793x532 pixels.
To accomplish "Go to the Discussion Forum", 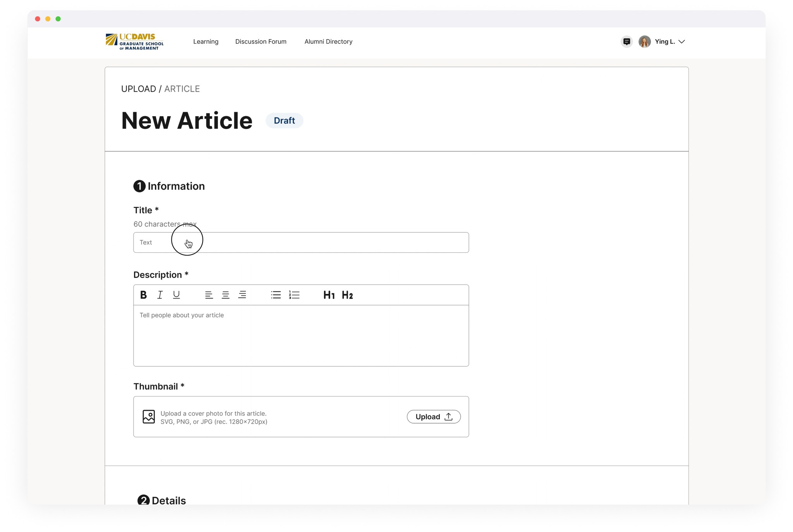I will point(261,41).
